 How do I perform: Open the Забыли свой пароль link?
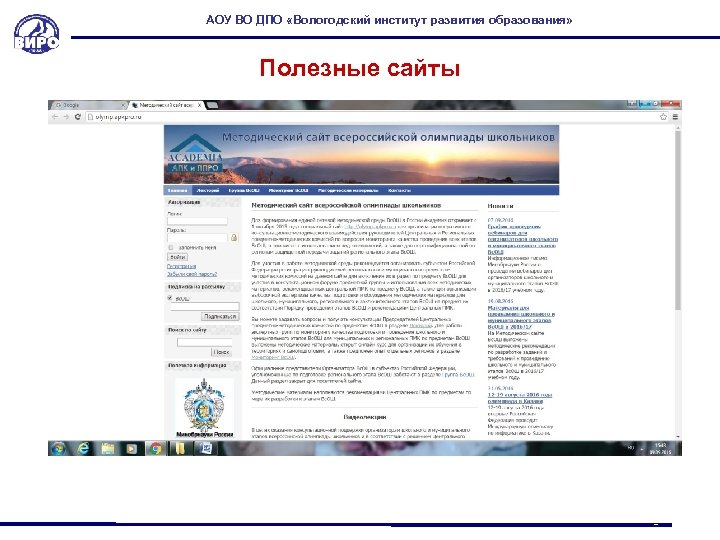[x=191, y=274]
